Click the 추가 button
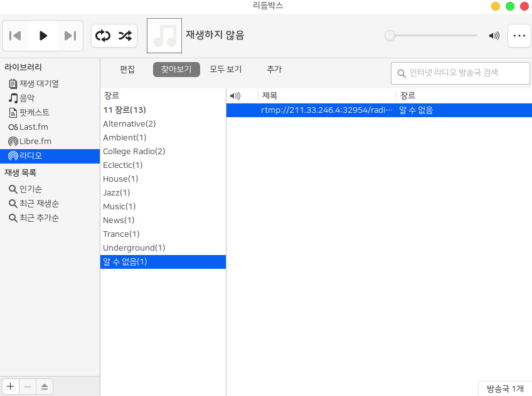Screen dimensions: 532x396 click(x=274, y=70)
